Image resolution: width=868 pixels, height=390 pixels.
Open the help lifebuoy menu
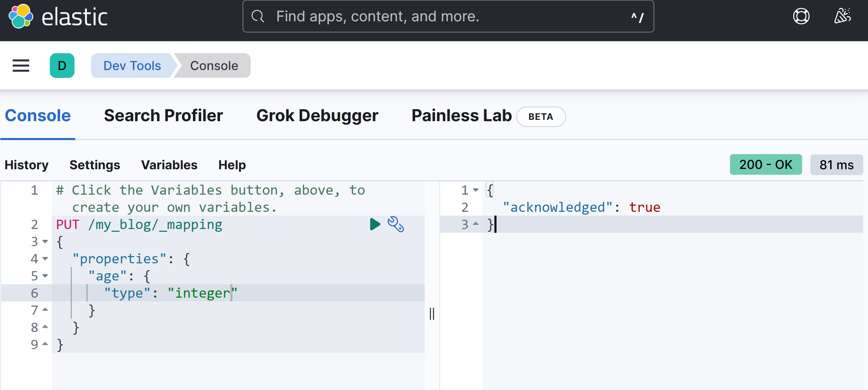(x=801, y=16)
